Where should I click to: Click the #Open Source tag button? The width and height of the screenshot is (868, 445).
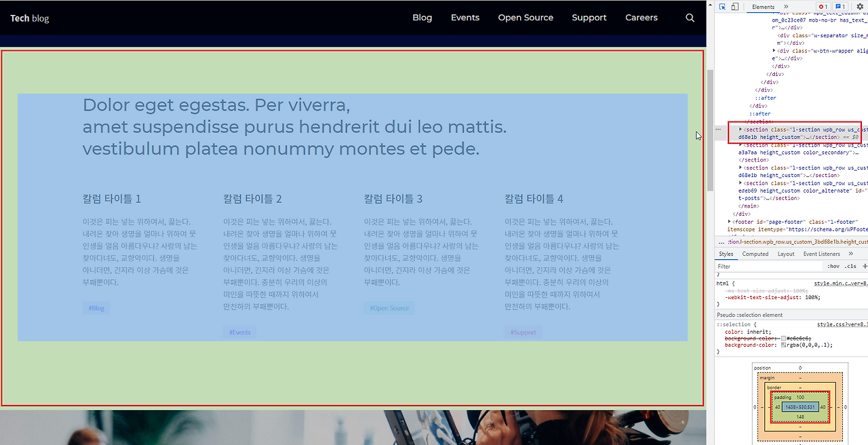[389, 308]
